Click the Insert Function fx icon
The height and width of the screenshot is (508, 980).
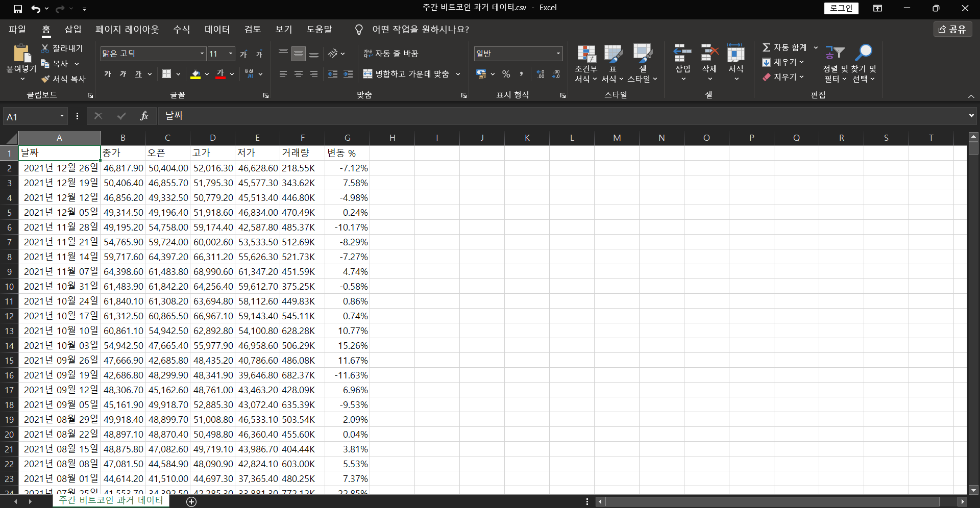[144, 116]
